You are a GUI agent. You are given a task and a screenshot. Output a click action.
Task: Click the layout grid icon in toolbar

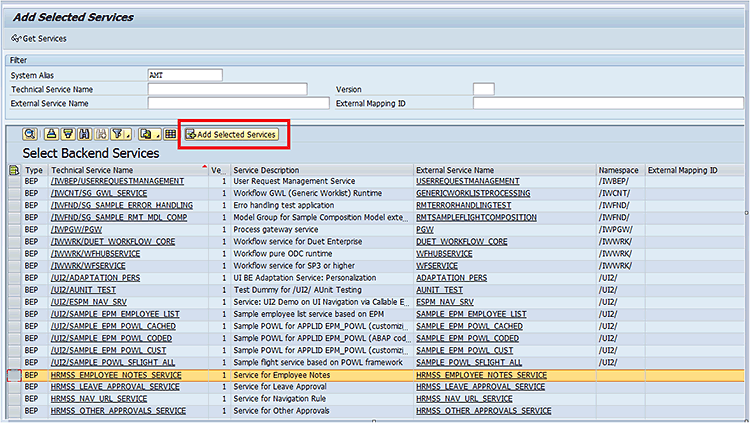coord(170,134)
